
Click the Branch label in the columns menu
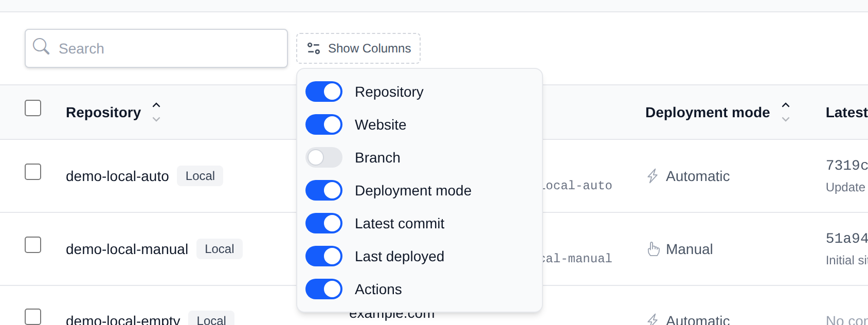377,157
